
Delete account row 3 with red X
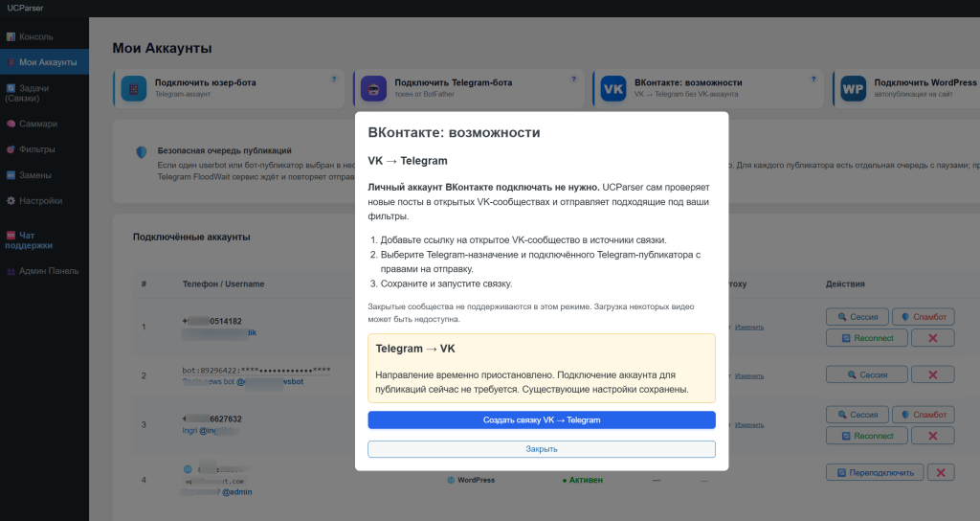coord(932,436)
